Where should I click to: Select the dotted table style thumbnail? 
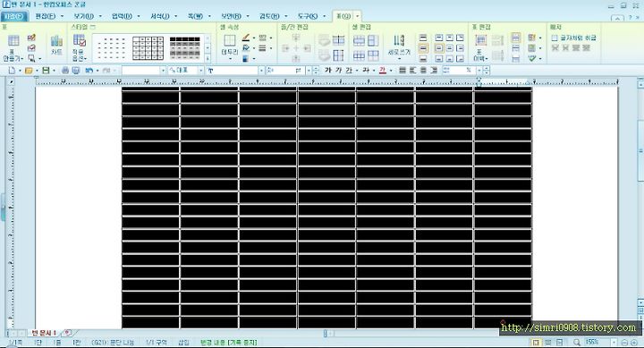(112, 48)
